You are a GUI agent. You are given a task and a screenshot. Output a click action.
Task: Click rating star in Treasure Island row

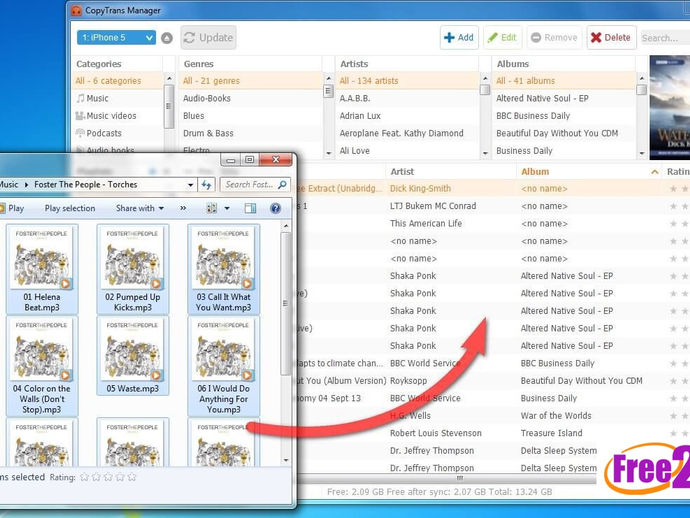[679, 434]
